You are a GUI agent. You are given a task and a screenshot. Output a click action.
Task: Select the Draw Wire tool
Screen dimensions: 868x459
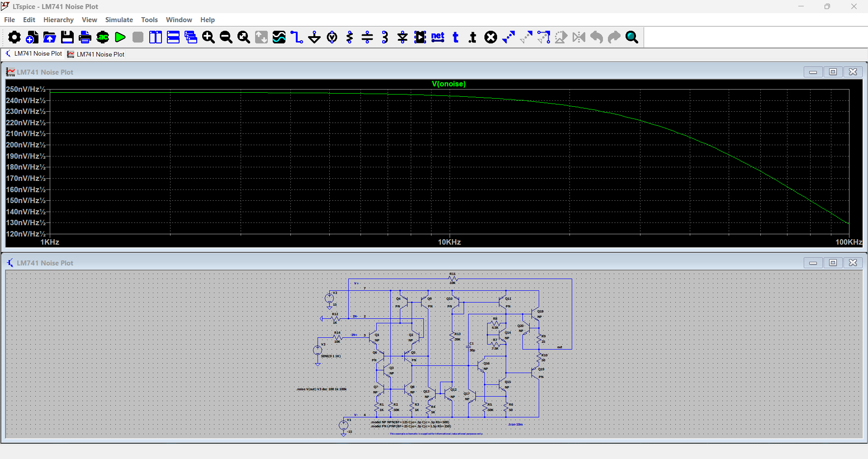[297, 37]
